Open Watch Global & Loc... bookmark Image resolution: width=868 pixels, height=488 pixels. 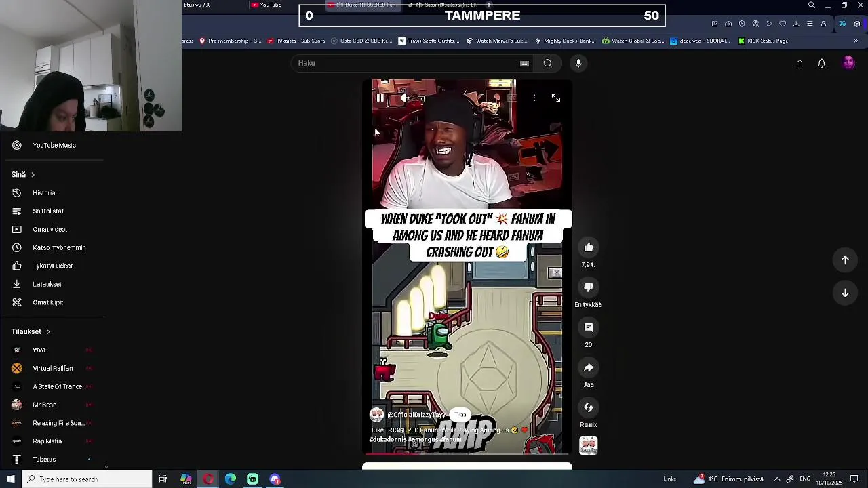[633, 41]
